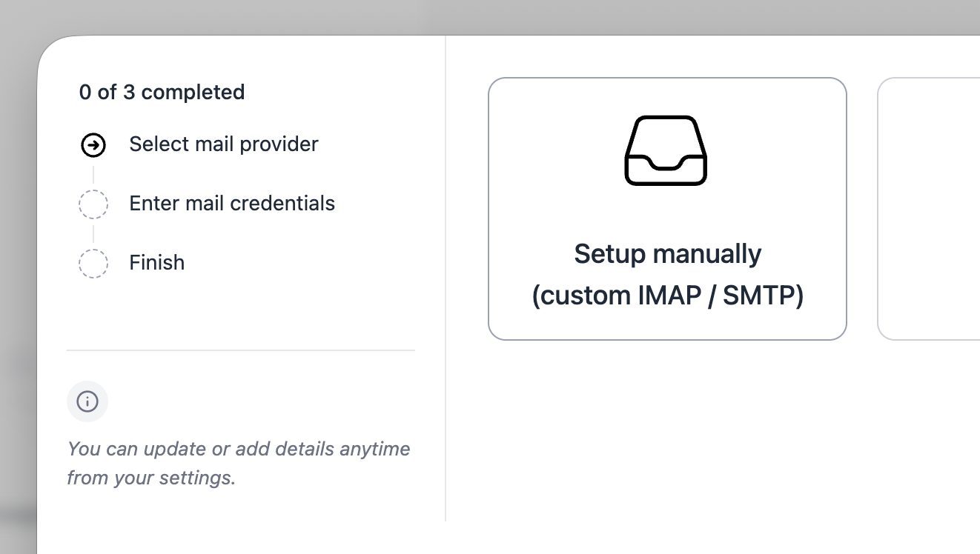Click the "You can update or add details anytime" line
The width and height of the screenshot is (980, 554).
pyautogui.click(x=238, y=449)
